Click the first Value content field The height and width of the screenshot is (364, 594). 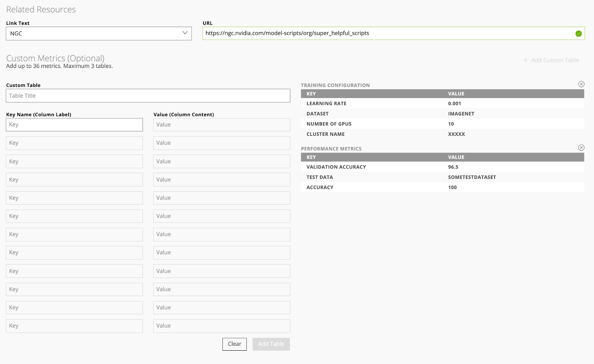[x=221, y=125]
